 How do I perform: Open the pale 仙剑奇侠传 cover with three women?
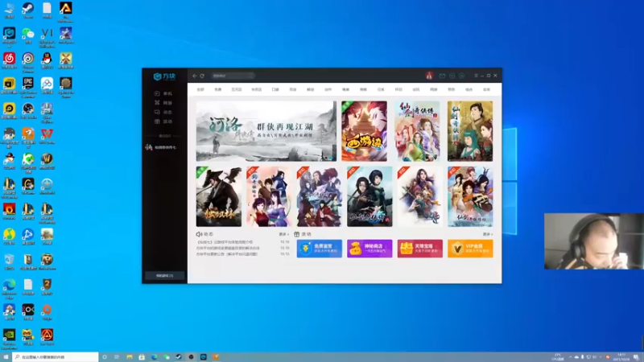417,131
